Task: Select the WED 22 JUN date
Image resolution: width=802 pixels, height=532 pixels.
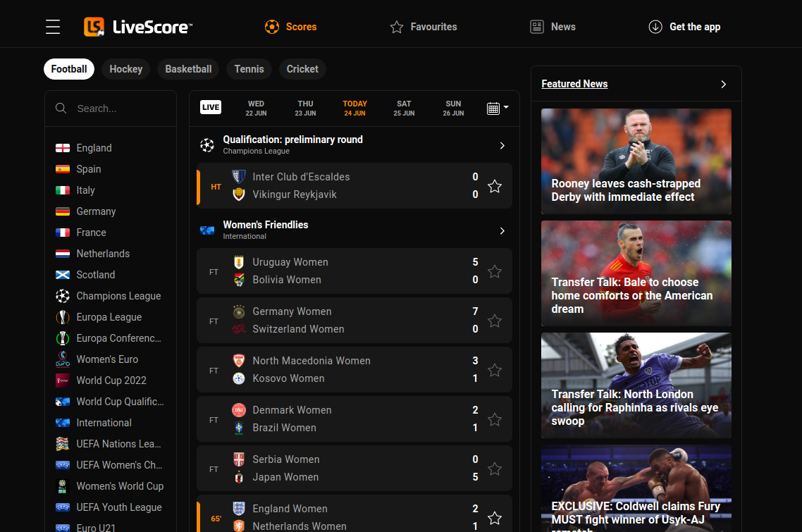Action: pyautogui.click(x=256, y=108)
